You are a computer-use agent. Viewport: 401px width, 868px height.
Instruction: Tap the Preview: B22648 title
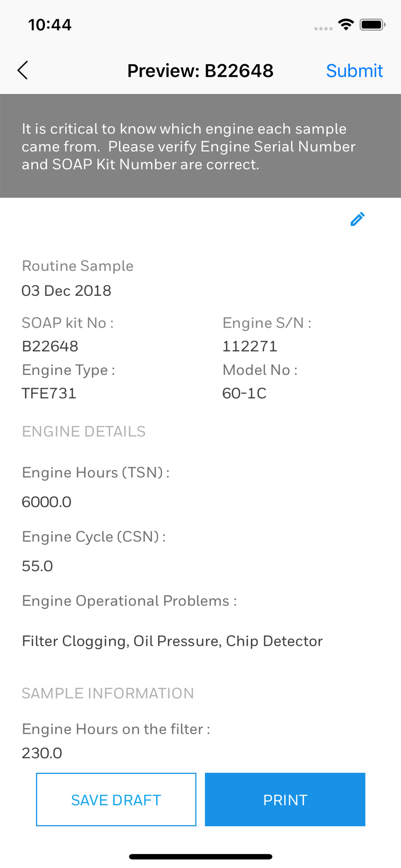[x=200, y=71]
